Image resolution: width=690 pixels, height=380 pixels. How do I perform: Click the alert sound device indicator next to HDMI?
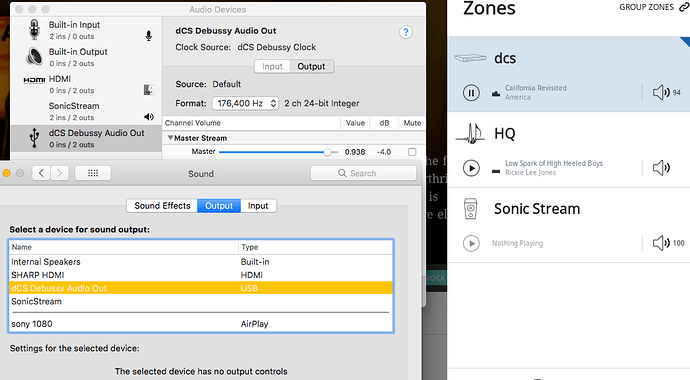point(149,90)
